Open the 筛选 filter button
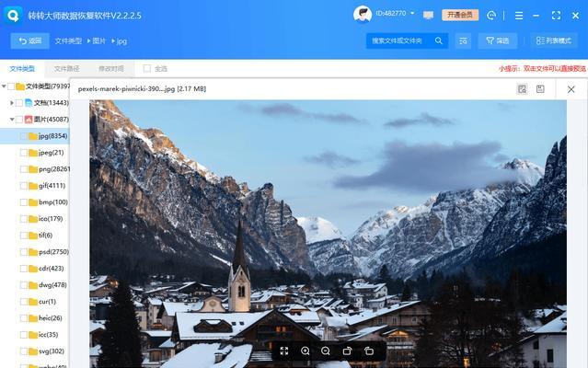The width and height of the screenshot is (588, 368). (498, 40)
